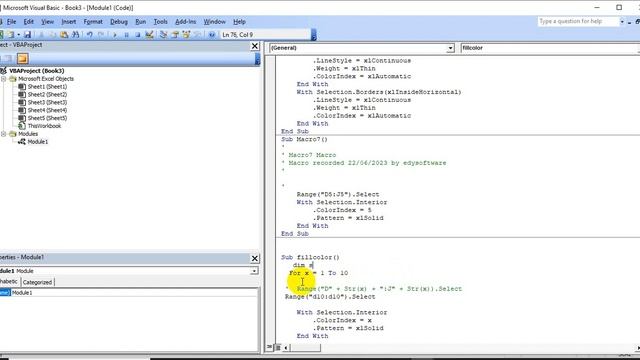Open the Window menu
640x360 pixels.
click(x=214, y=22)
